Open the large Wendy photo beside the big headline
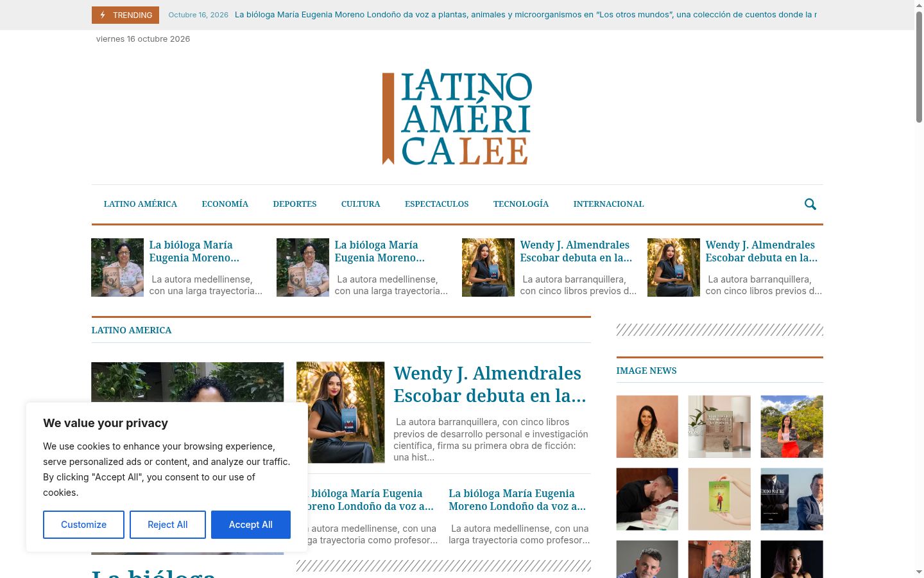 (341, 412)
